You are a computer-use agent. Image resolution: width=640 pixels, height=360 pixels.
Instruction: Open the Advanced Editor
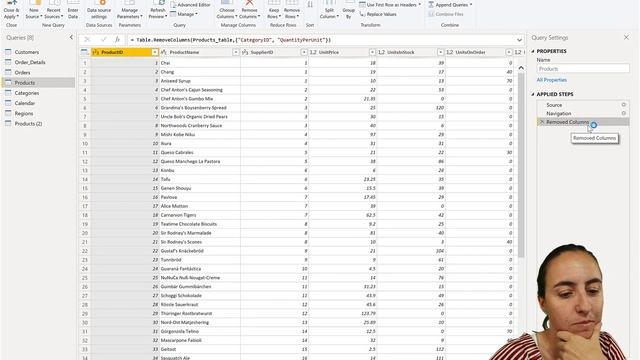tap(190, 5)
